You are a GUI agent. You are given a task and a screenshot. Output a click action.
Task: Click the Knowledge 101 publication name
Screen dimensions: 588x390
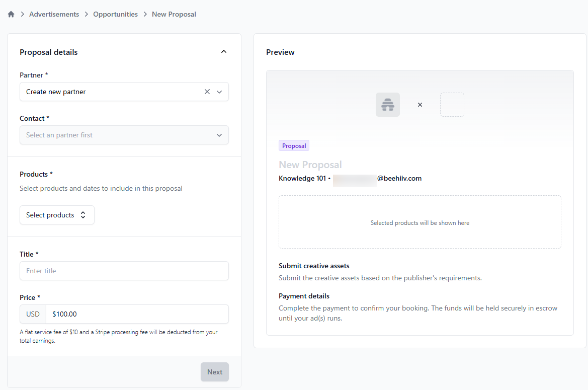[302, 178]
